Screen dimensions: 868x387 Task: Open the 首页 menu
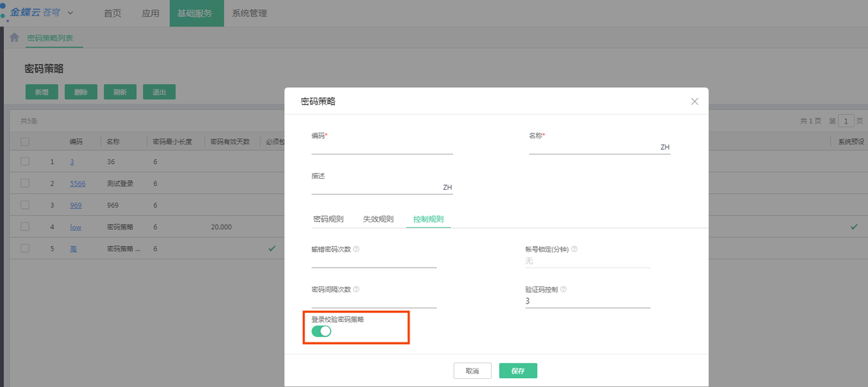113,13
